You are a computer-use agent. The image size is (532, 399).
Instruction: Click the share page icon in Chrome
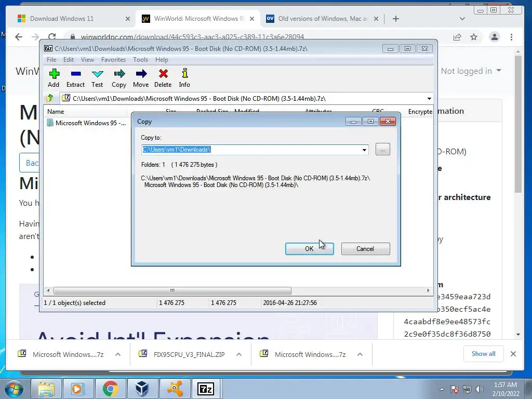[x=457, y=37]
